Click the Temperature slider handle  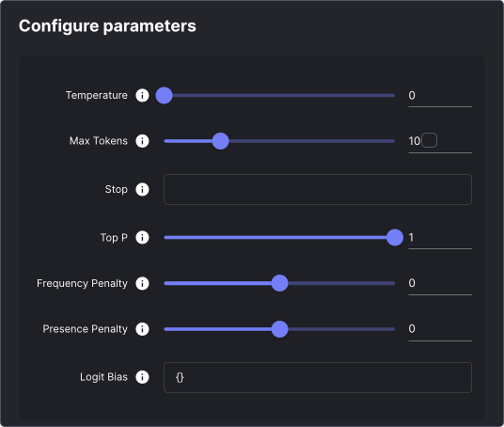point(164,96)
